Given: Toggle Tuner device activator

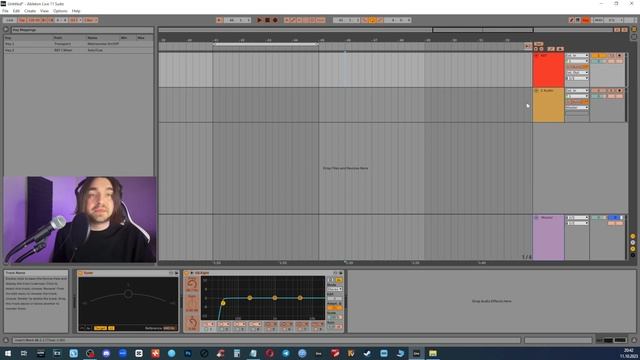Looking at the screenshot, I should click(80, 273).
